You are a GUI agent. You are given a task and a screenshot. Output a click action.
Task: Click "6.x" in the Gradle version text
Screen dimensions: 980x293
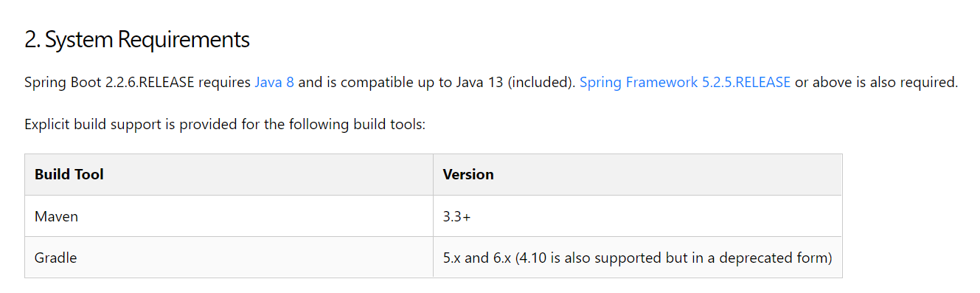coord(502,258)
